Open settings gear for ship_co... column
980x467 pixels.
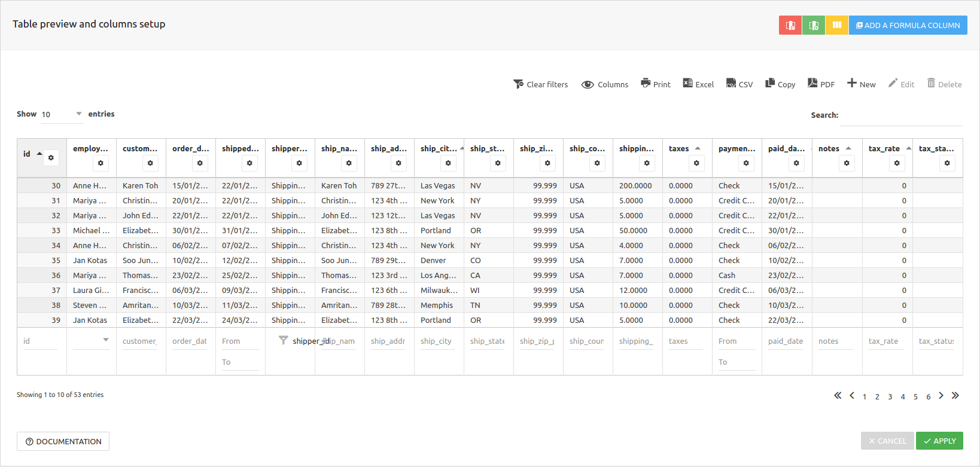click(597, 163)
